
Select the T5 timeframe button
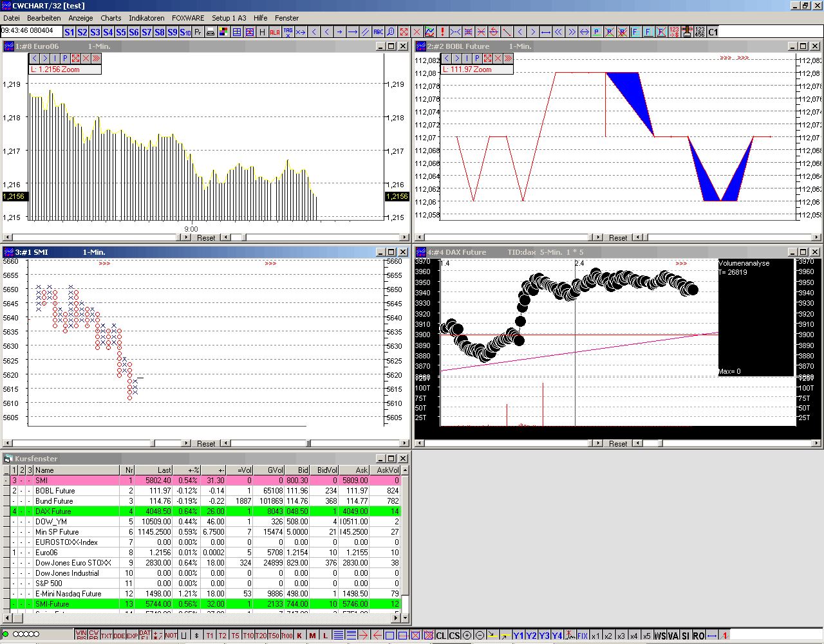click(235, 636)
